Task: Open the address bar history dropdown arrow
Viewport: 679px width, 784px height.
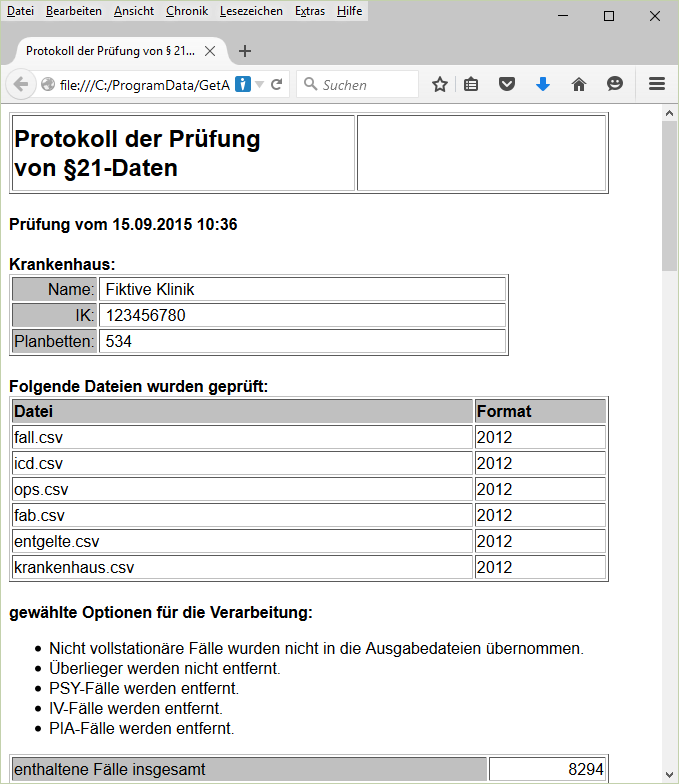Action: 260,84
